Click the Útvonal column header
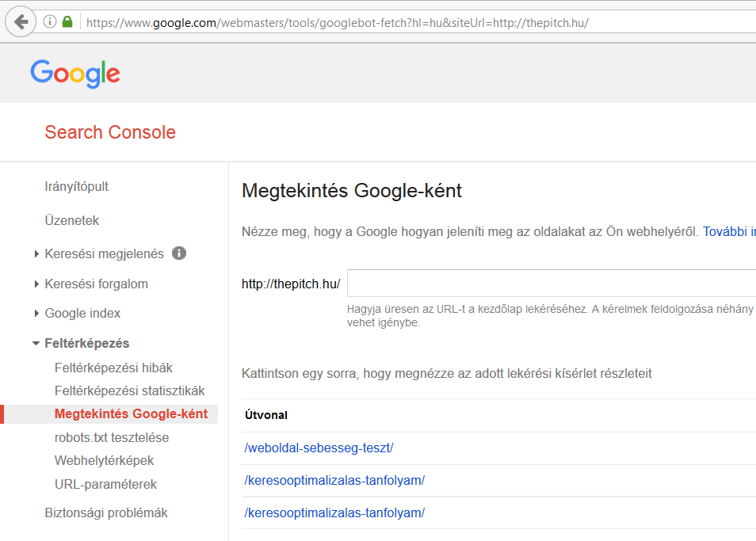The image size is (756, 541). pyautogui.click(x=266, y=415)
